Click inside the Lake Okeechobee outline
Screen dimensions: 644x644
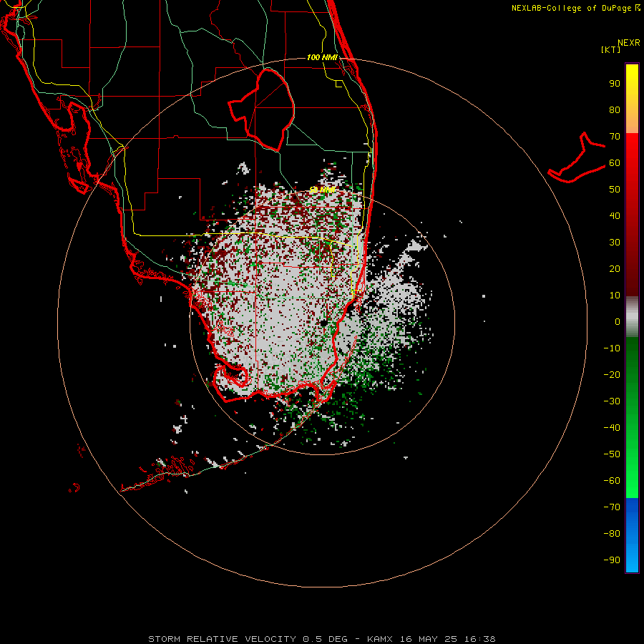pos(266,109)
